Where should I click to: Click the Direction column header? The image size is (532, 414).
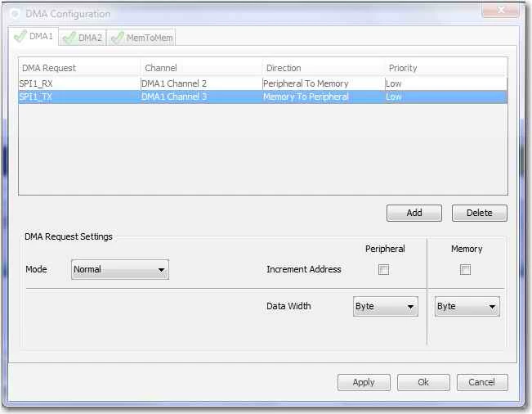coord(324,68)
